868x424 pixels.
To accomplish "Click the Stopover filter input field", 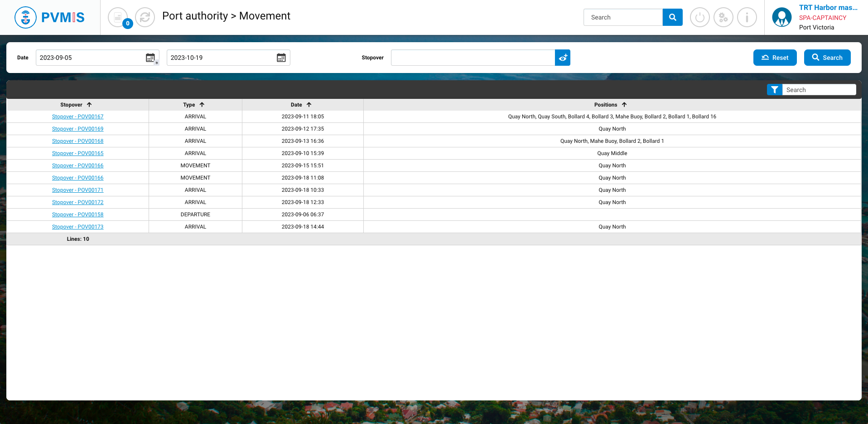I will click(x=473, y=58).
